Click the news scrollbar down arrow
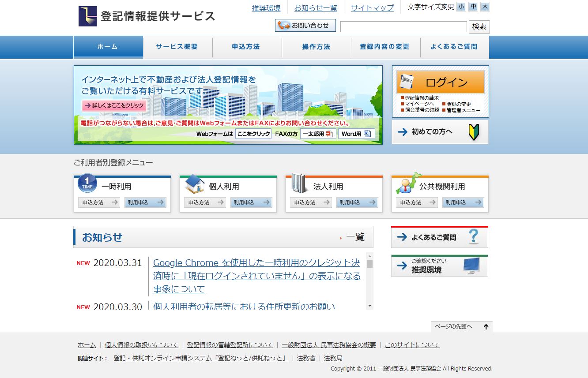Viewport: 588px width, 378px height. (370, 306)
